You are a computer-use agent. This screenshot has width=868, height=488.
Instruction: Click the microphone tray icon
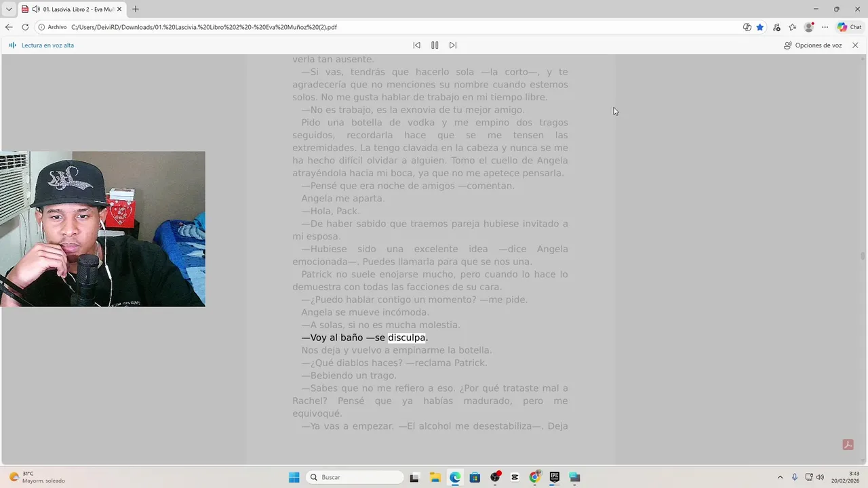coord(795,477)
